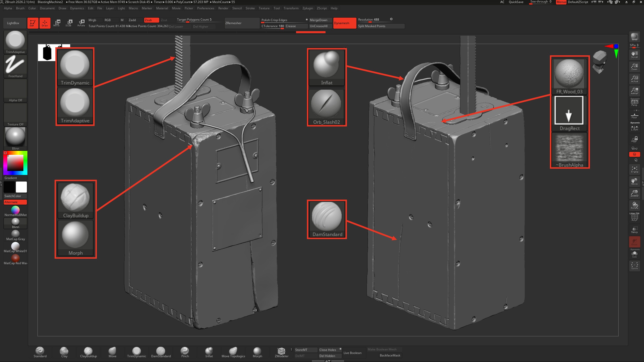Click the AAHalf view icon
The image size is (644, 362).
pos(634,91)
